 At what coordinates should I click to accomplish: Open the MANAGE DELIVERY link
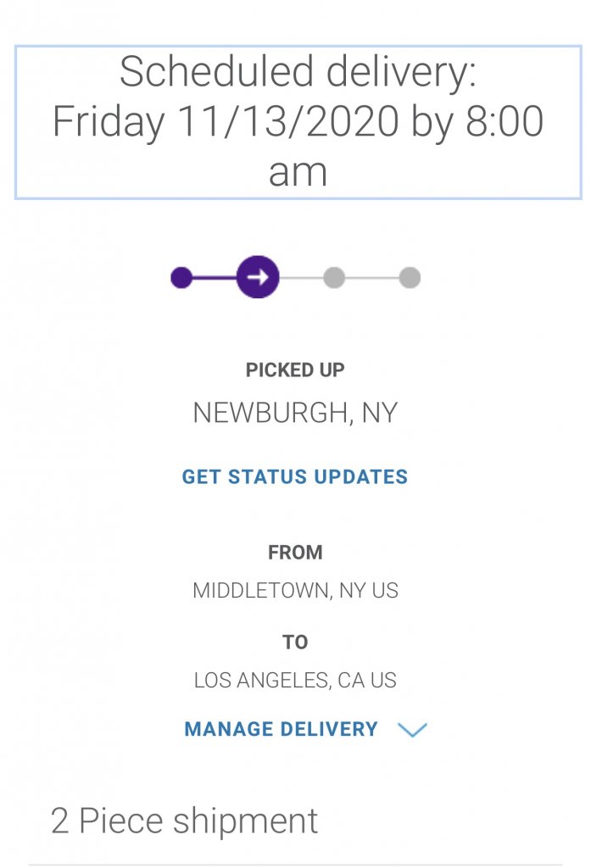tap(281, 729)
